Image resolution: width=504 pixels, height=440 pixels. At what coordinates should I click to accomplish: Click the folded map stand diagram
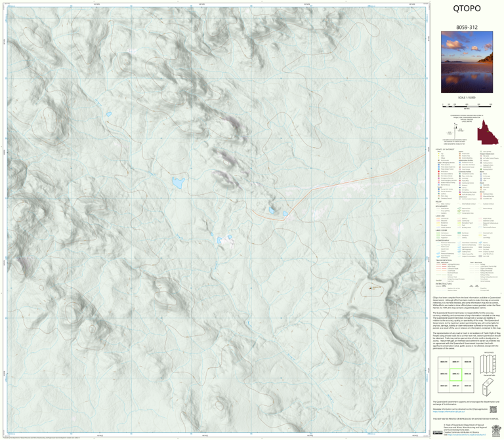tap(488, 387)
